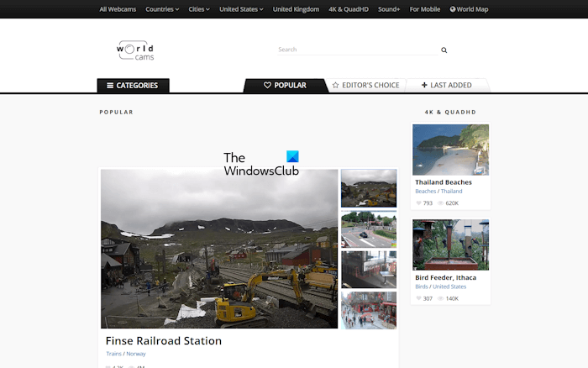Follow the Beaches category link
The height and width of the screenshot is (368, 588).
click(426, 191)
